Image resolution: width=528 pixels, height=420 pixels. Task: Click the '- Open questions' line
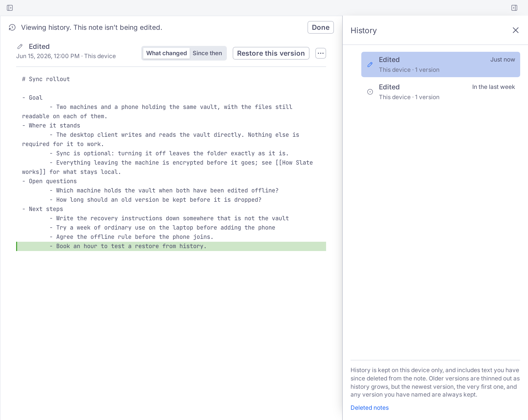(x=49, y=181)
